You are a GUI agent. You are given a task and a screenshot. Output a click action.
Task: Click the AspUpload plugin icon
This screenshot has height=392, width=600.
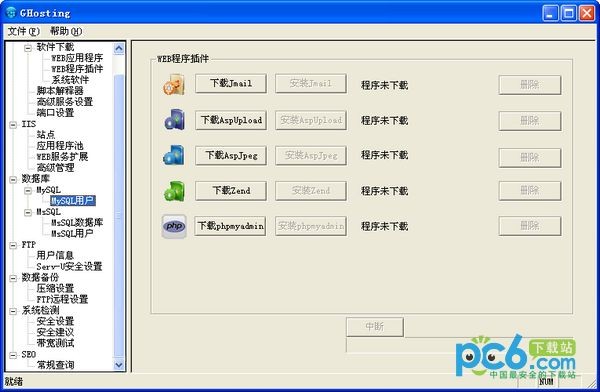tap(174, 120)
